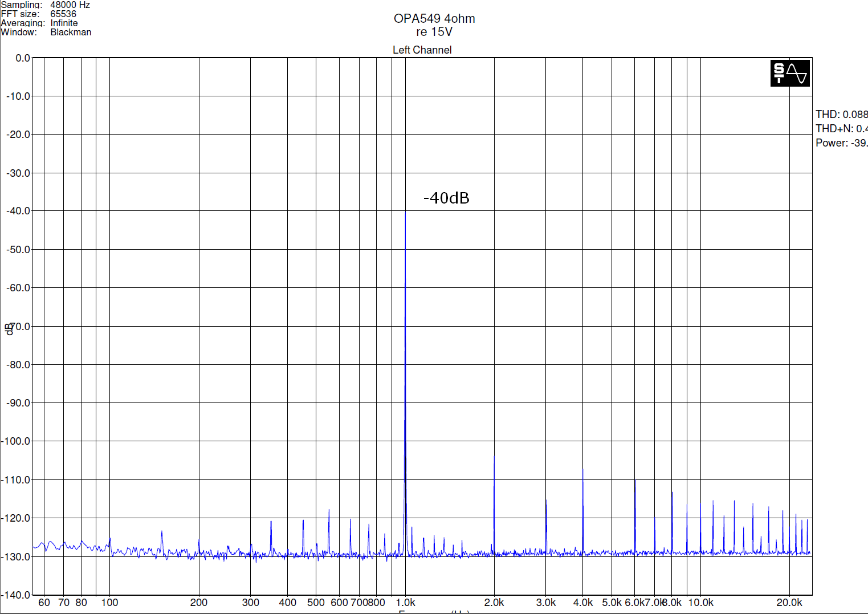The height and width of the screenshot is (614, 868).
Task: Select the '-110.0' y-axis label
Action: [16, 480]
